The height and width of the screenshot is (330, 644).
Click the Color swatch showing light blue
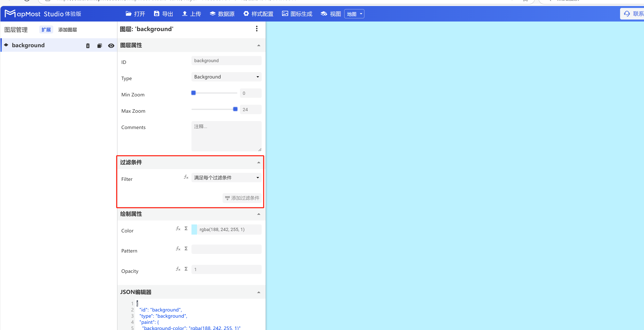[x=194, y=229]
